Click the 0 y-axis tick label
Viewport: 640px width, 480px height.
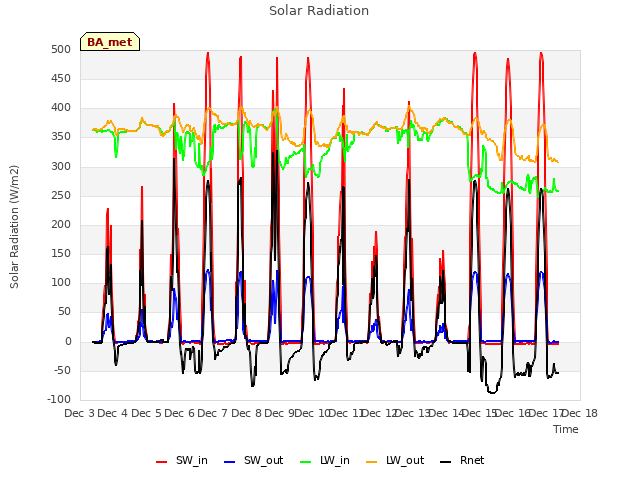68,342
